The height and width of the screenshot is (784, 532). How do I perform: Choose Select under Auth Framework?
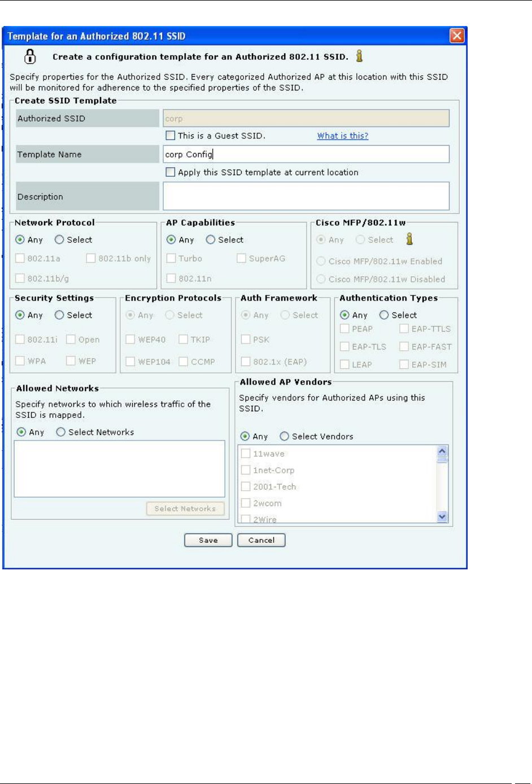tap(285, 315)
